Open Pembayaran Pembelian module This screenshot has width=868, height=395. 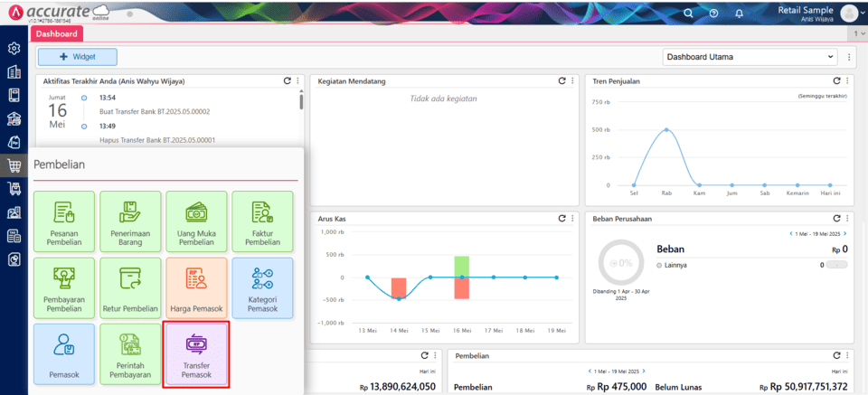click(64, 287)
